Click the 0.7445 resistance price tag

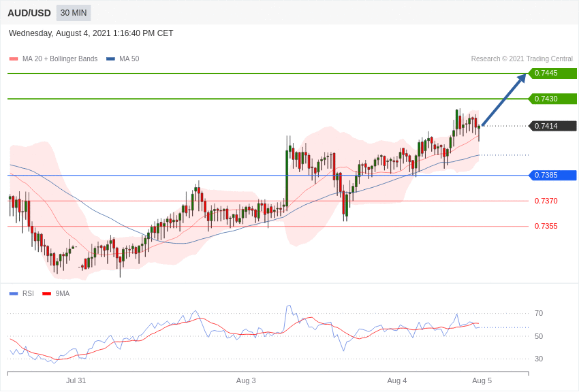pyautogui.click(x=552, y=73)
